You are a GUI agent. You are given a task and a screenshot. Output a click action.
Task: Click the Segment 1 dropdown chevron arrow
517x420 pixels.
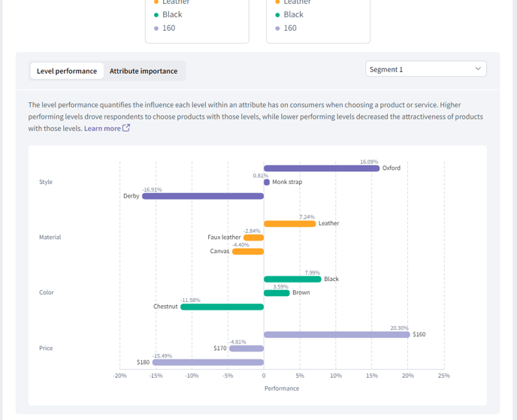tap(478, 68)
